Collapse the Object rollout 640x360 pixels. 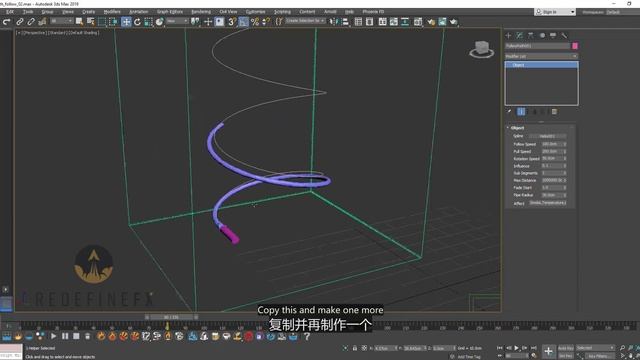(518, 128)
